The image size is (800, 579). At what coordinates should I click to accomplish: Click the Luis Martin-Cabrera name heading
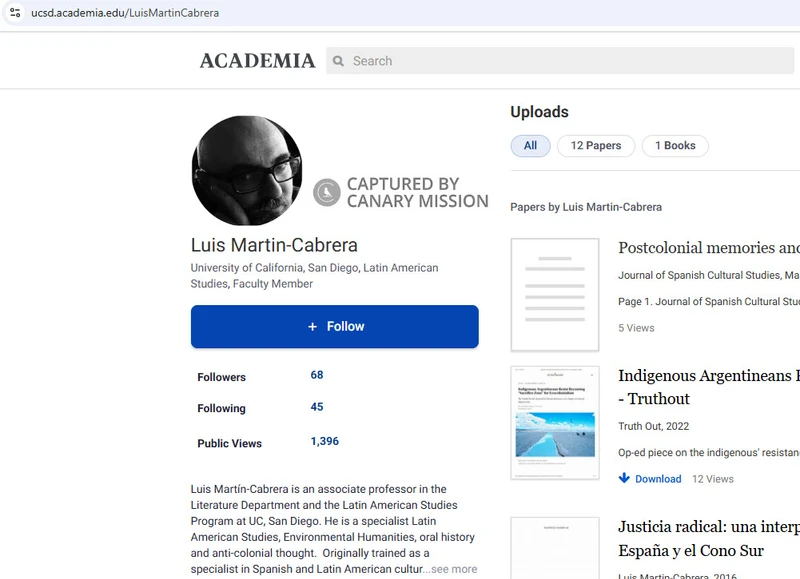pos(274,245)
